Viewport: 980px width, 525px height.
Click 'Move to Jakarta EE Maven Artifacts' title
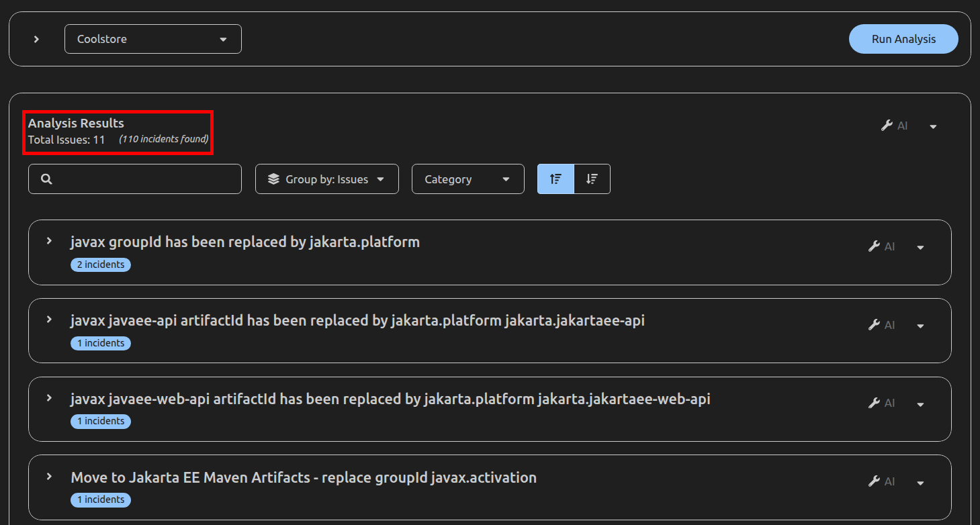click(304, 477)
